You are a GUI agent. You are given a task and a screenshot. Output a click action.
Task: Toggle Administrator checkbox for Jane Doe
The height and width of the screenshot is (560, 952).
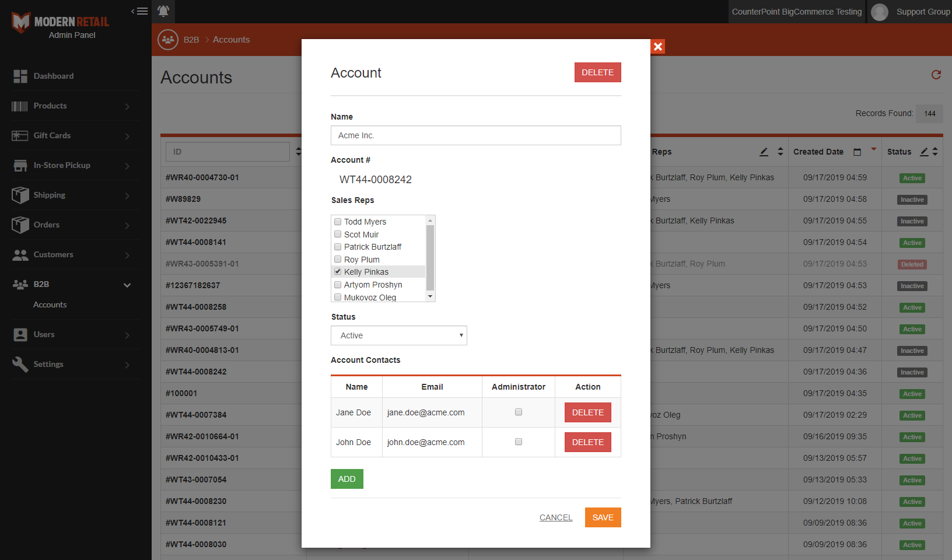tap(519, 412)
